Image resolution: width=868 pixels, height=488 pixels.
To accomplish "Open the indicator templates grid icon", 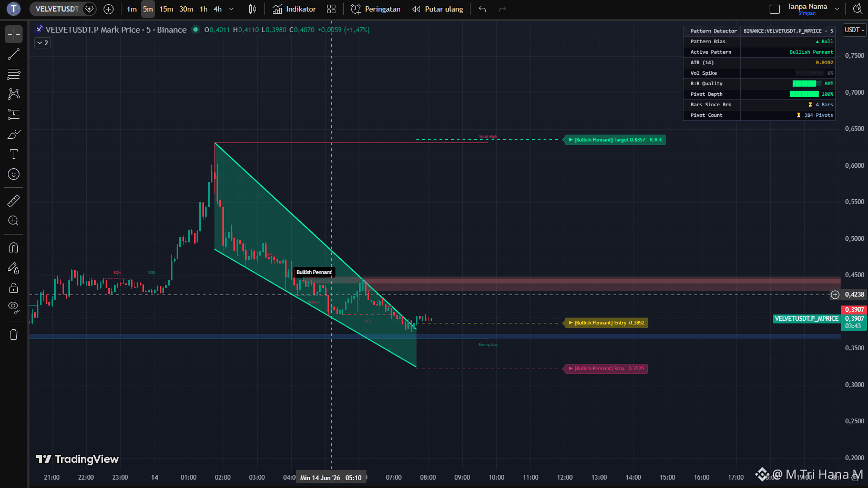I will pyautogui.click(x=331, y=9).
